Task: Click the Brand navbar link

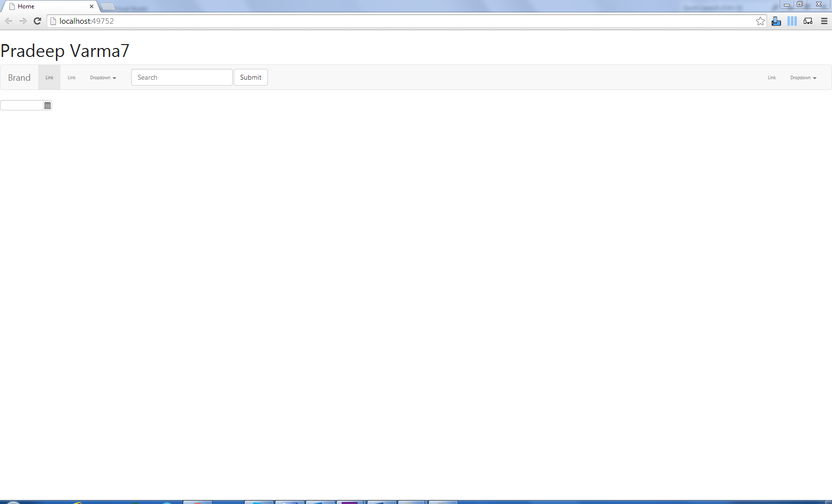Action: tap(19, 78)
